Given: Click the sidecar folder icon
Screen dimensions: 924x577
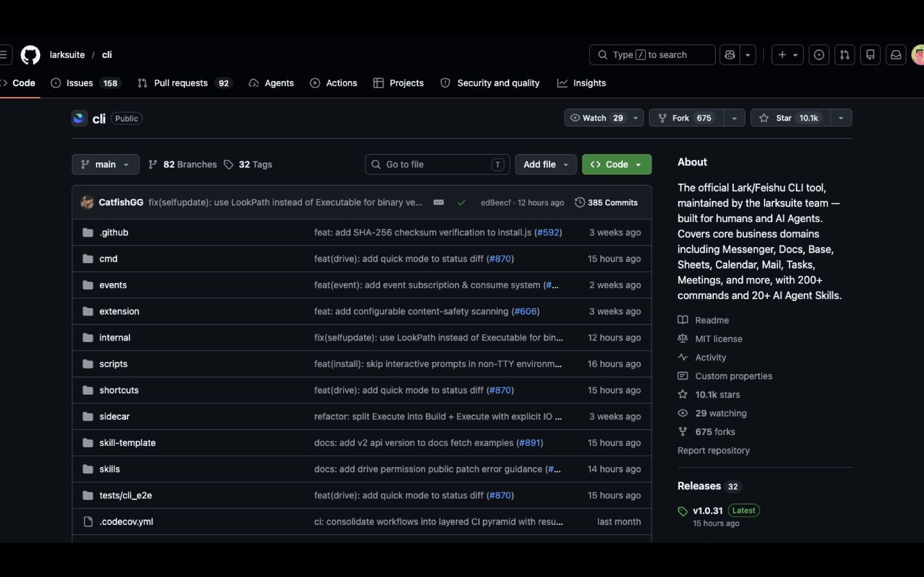Looking at the screenshot, I should click(x=88, y=416).
